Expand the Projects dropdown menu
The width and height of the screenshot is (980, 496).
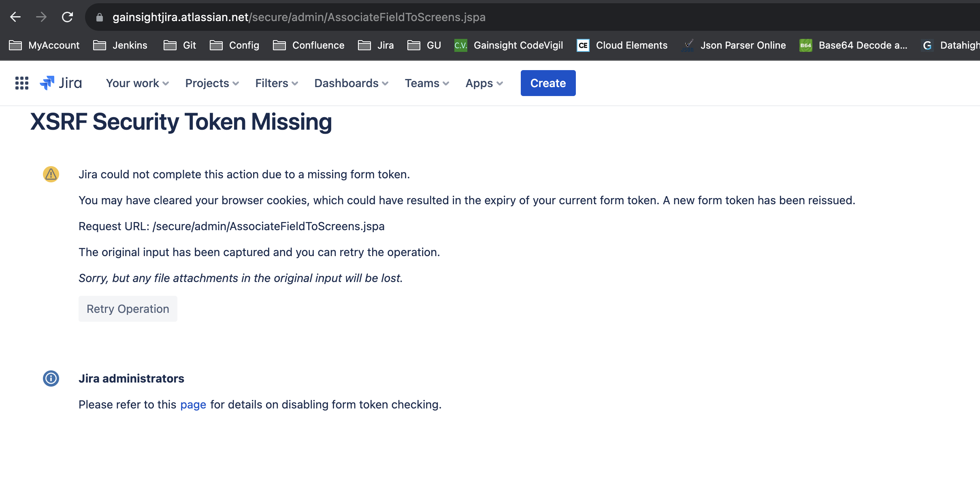pyautogui.click(x=212, y=83)
